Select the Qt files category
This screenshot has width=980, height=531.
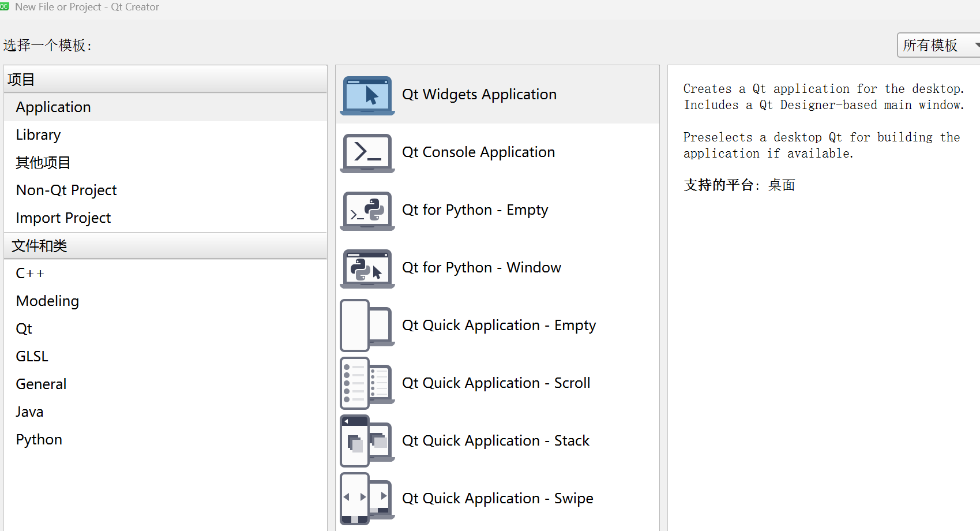pos(165,329)
